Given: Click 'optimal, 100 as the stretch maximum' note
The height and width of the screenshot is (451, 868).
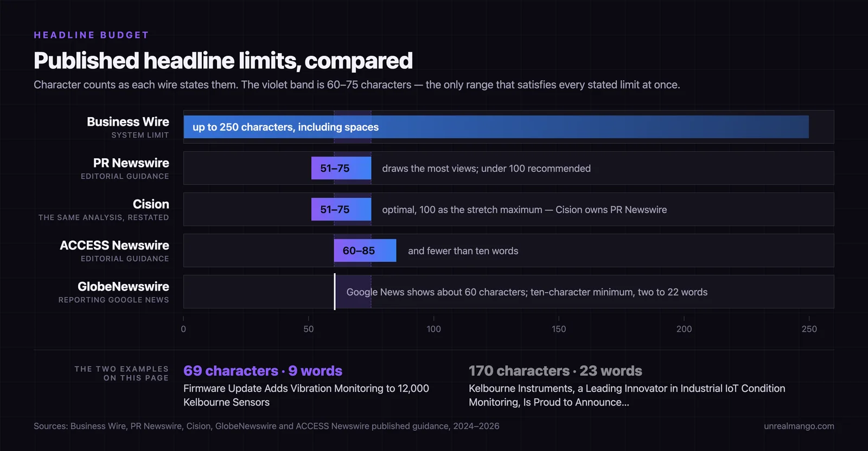Looking at the screenshot, I should [525, 210].
